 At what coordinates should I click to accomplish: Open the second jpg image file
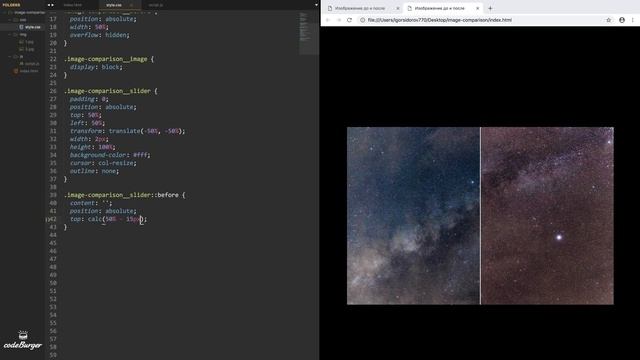coord(27,49)
